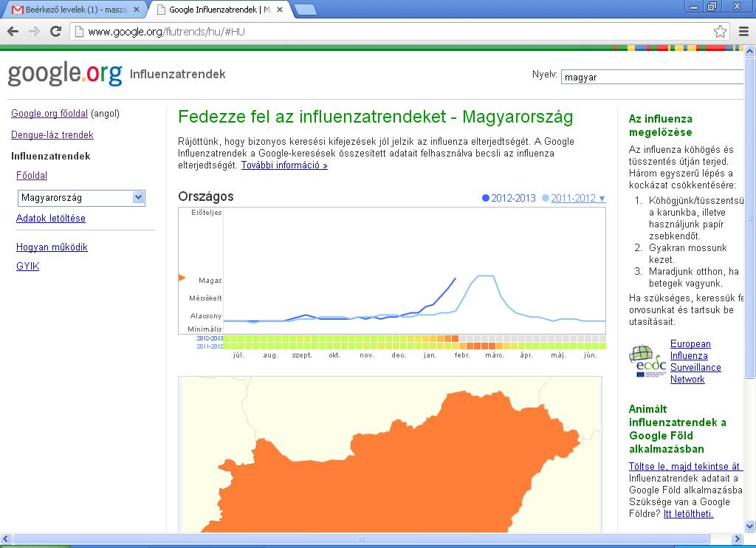The height and width of the screenshot is (548, 756).
Task: Switch to the Beérkező levelek Gmail tab
Action: (74, 10)
